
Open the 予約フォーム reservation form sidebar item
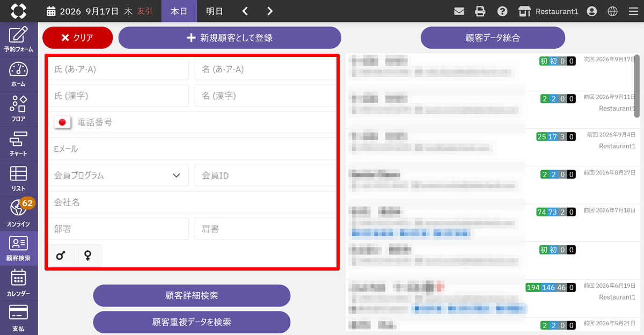click(x=19, y=39)
